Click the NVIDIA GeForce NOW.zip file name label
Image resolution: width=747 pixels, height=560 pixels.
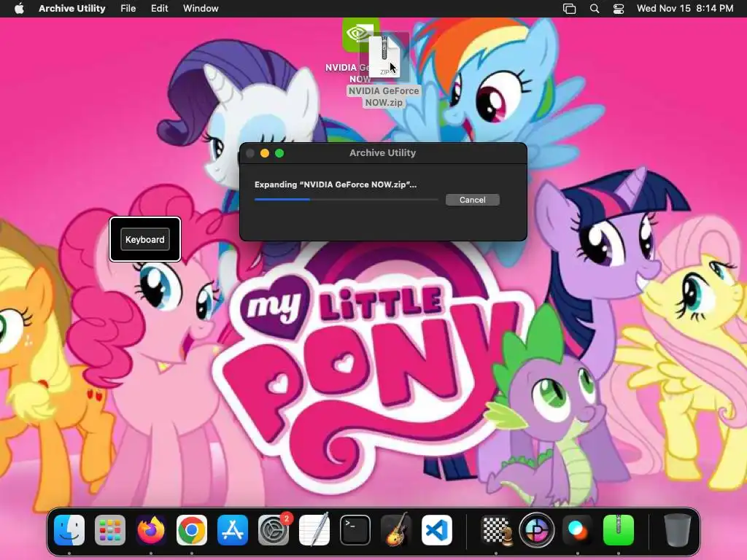tap(384, 97)
